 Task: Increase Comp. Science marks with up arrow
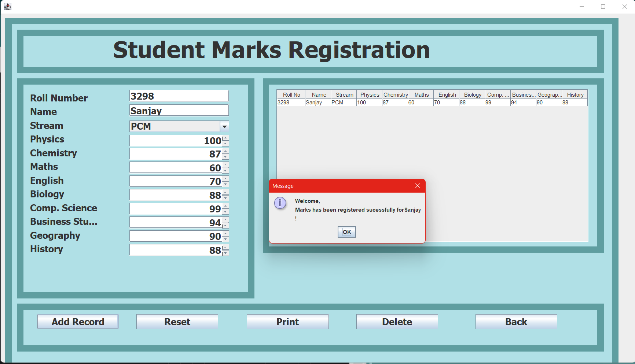(x=225, y=206)
